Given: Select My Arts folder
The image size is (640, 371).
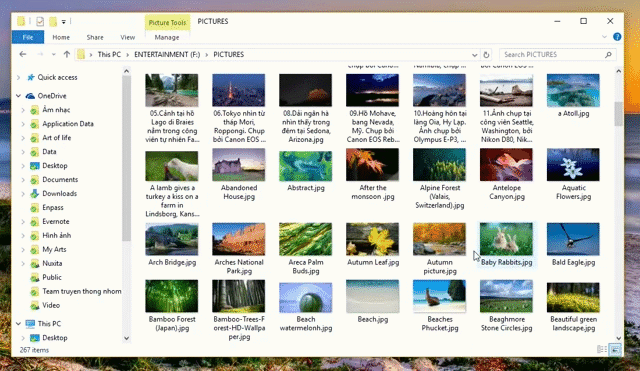Looking at the screenshot, I should (54, 249).
